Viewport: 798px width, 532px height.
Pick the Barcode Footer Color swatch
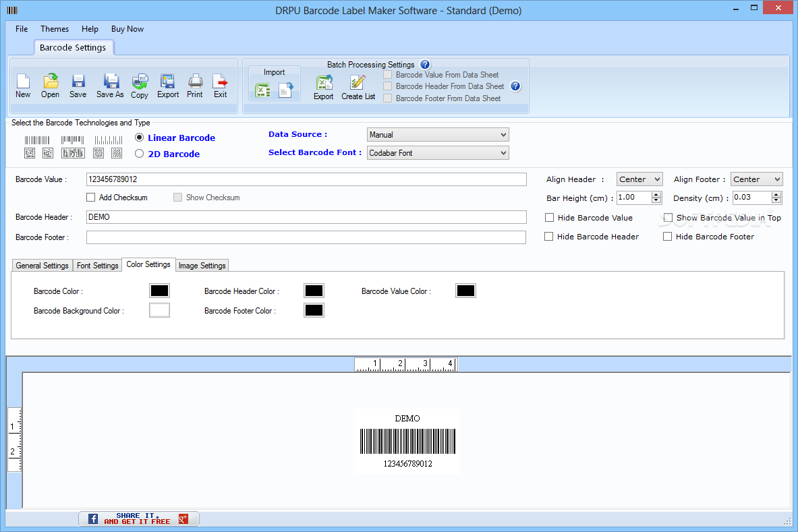[314, 310]
